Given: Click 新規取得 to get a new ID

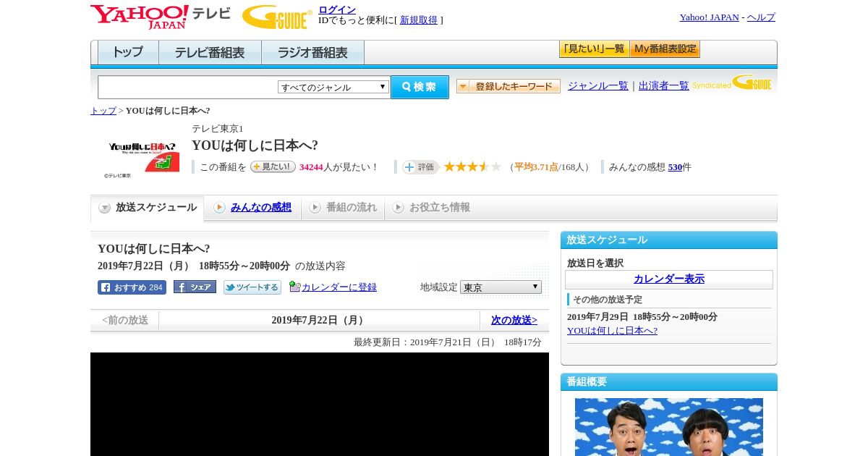Looking at the screenshot, I should (419, 20).
